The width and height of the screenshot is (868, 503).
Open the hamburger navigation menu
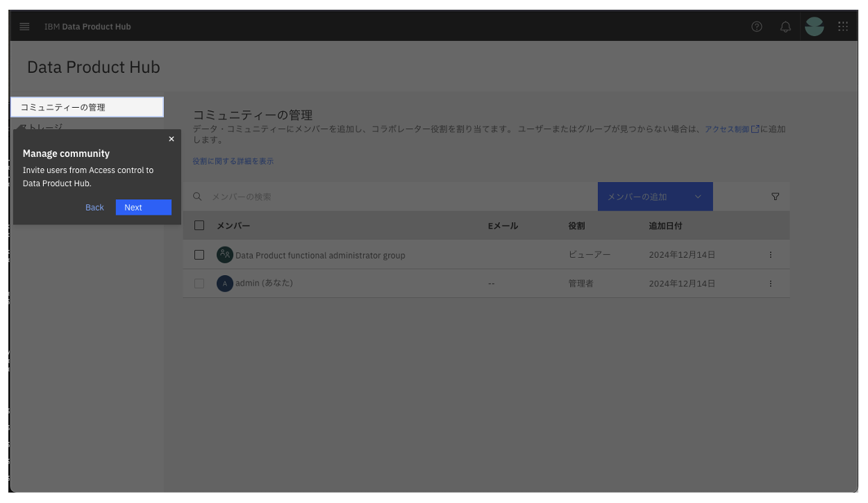(24, 26)
